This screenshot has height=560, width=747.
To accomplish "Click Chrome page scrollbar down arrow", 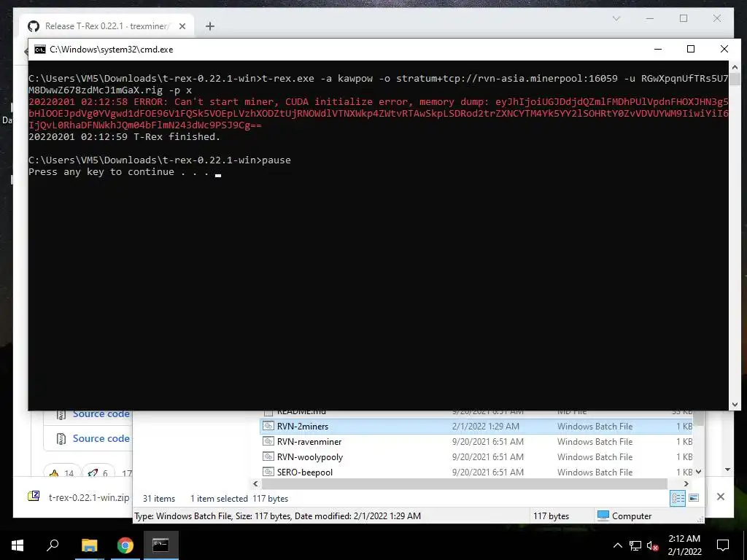I will (x=727, y=470).
